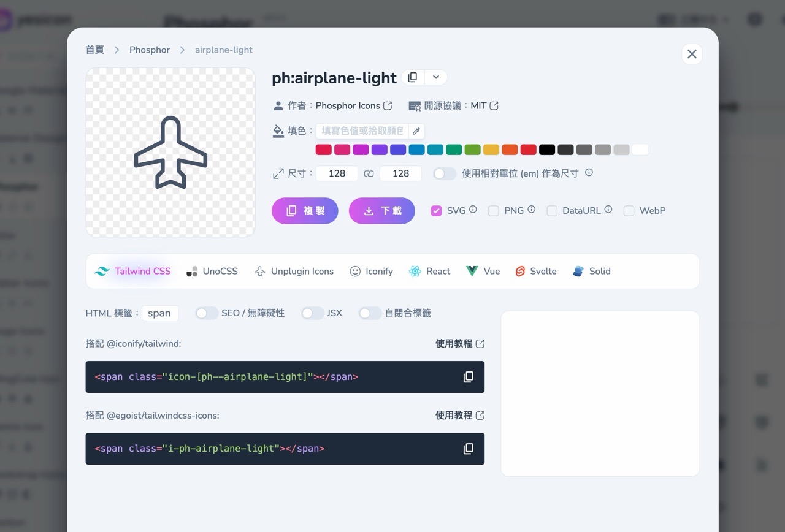Switch to the Iconify tab
The height and width of the screenshot is (532, 785).
tap(371, 272)
